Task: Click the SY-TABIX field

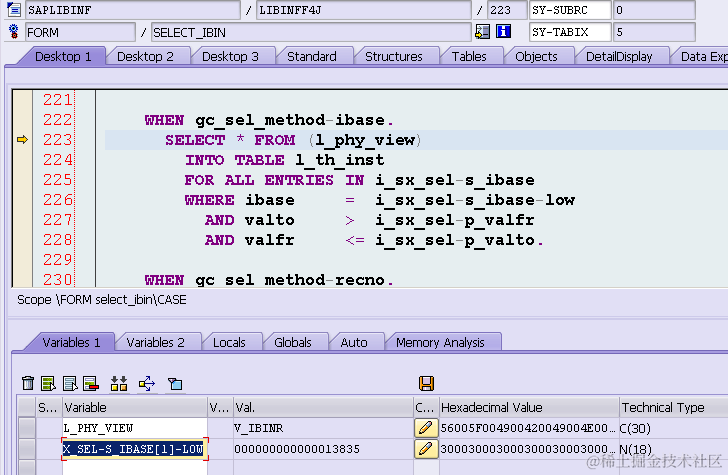Action: [570, 32]
